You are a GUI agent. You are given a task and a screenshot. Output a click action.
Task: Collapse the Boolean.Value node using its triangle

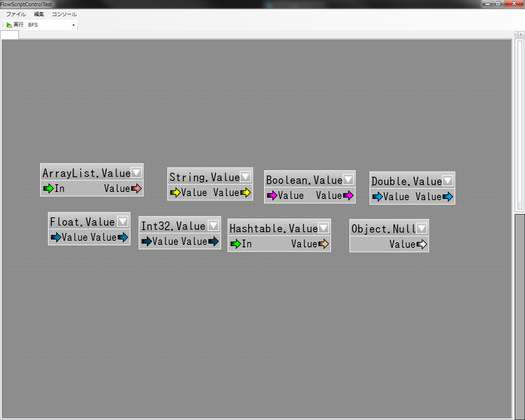point(348,179)
